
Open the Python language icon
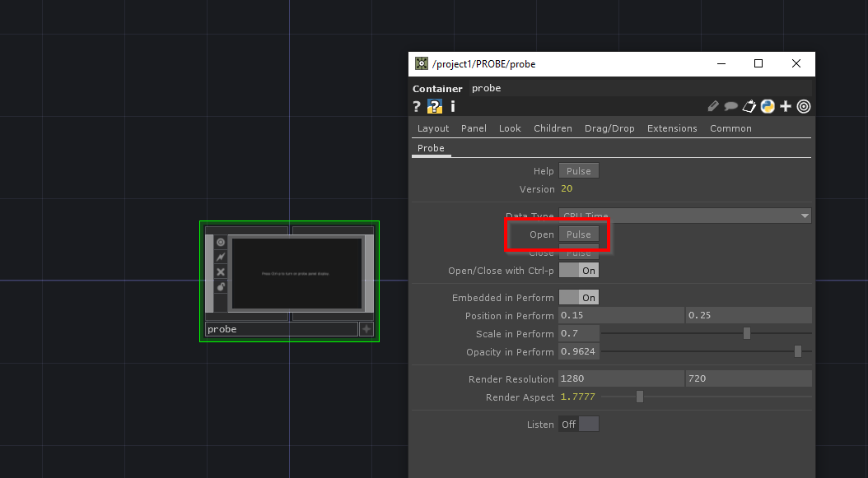click(x=768, y=106)
